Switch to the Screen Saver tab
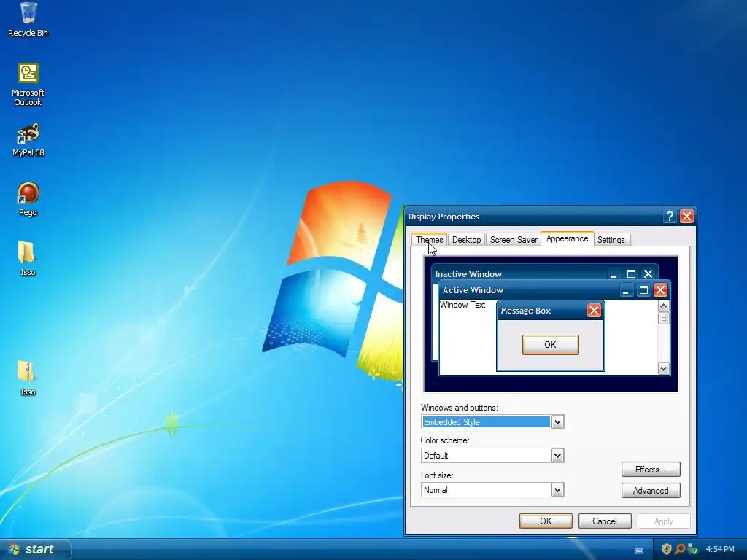This screenshot has width=747, height=560. pos(514,239)
